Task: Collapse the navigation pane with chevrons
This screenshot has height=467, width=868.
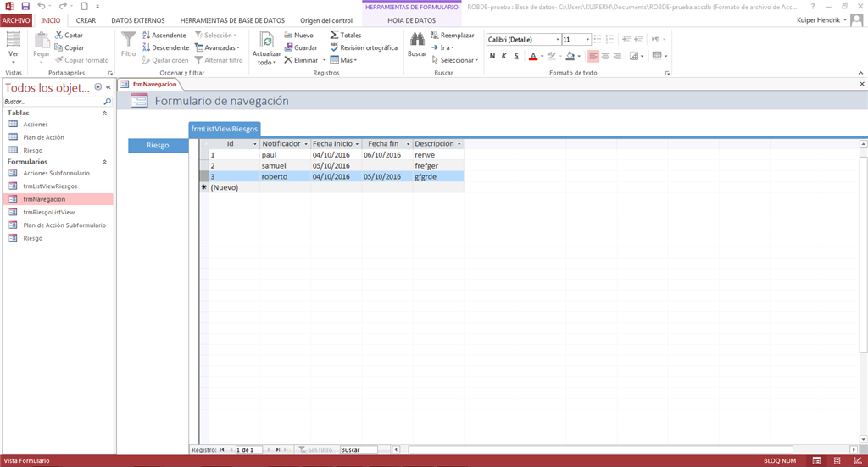Action: click(108, 86)
